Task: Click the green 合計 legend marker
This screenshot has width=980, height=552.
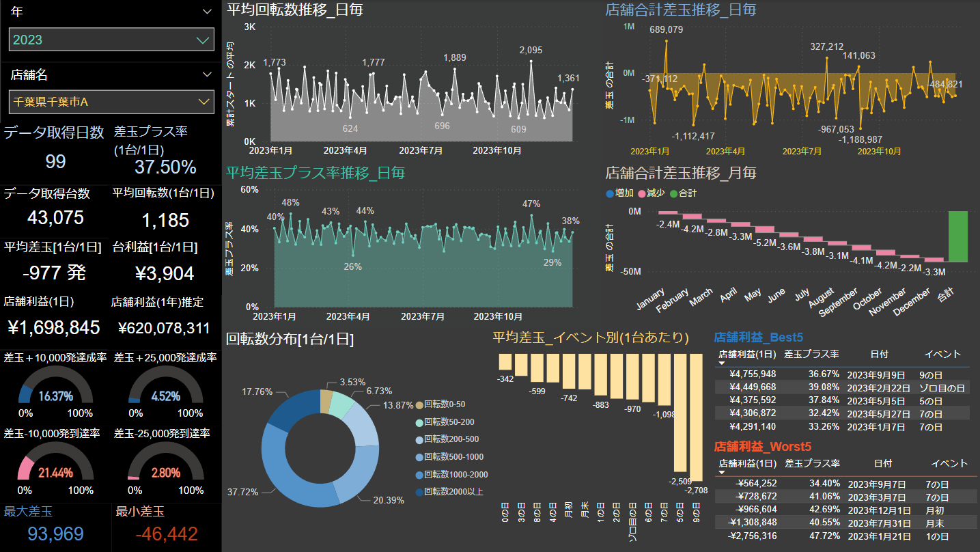Action: click(673, 193)
